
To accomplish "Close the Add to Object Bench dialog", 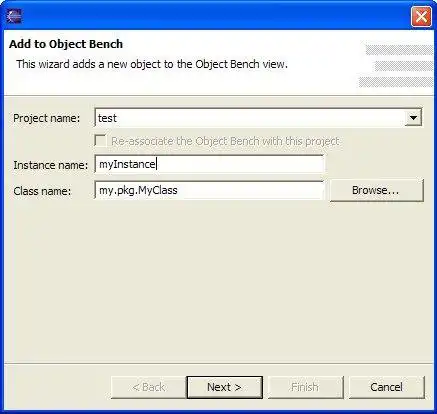I will pyautogui.click(x=421, y=16).
